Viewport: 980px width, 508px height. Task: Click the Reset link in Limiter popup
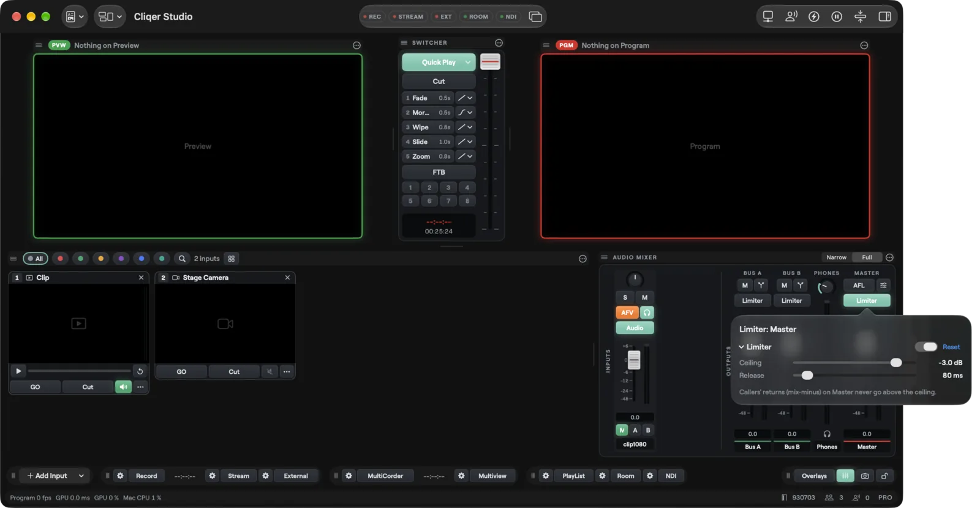coord(951,347)
